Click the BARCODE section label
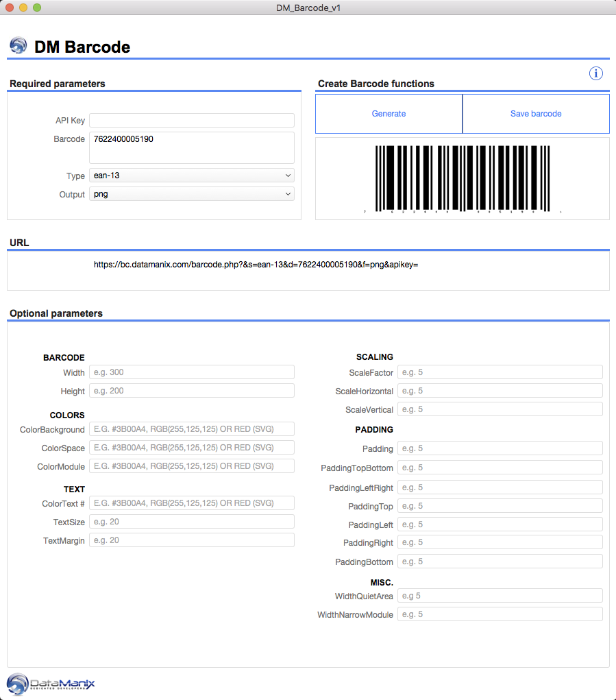This screenshot has height=700, width=616. pyautogui.click(x=64, y=358)
